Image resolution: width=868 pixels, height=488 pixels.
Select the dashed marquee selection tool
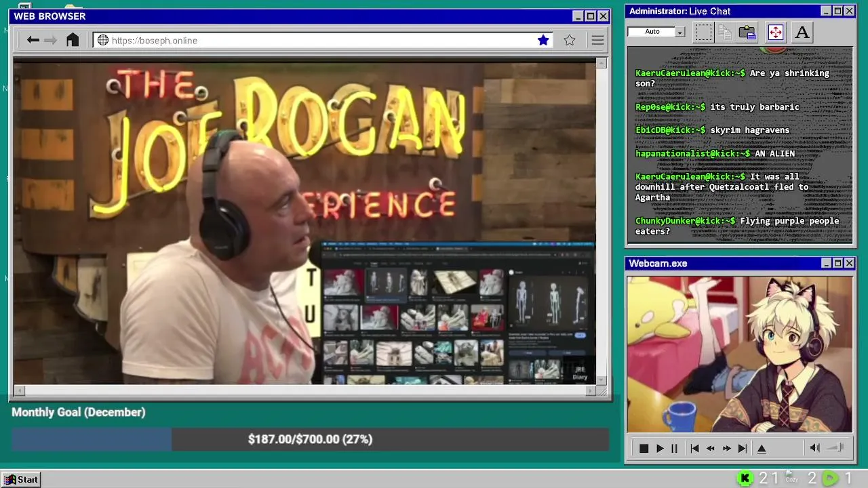(704, 32)
